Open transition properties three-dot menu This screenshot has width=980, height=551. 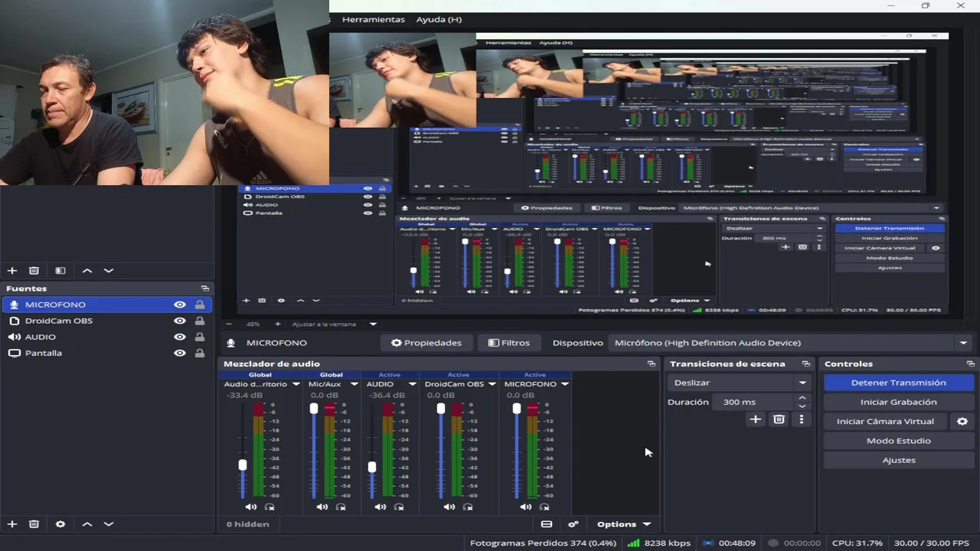tap(802, 419)
